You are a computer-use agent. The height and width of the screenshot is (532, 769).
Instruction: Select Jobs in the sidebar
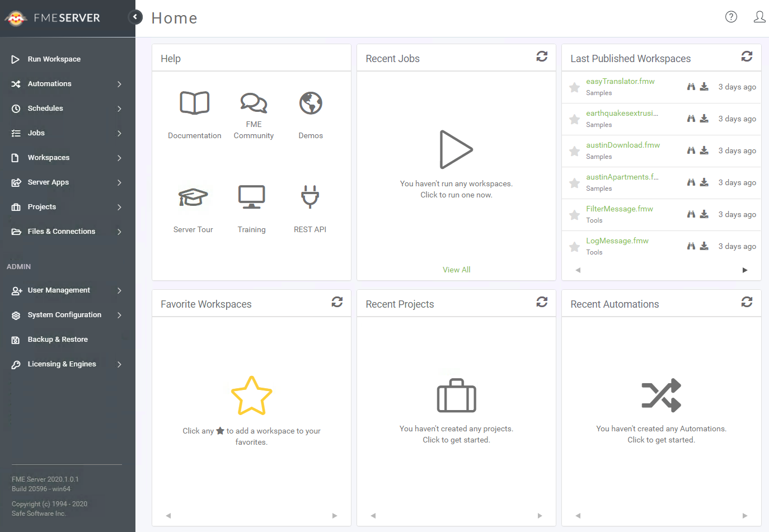click(x=36, y=133)
